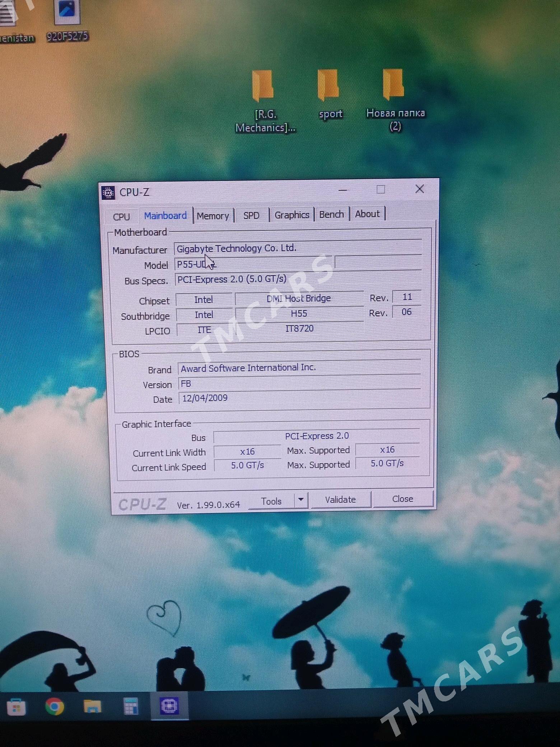Click the Chipset DMI Host Bridge field
The height and width of the screenshot is (747, 560).
[299, 298]
